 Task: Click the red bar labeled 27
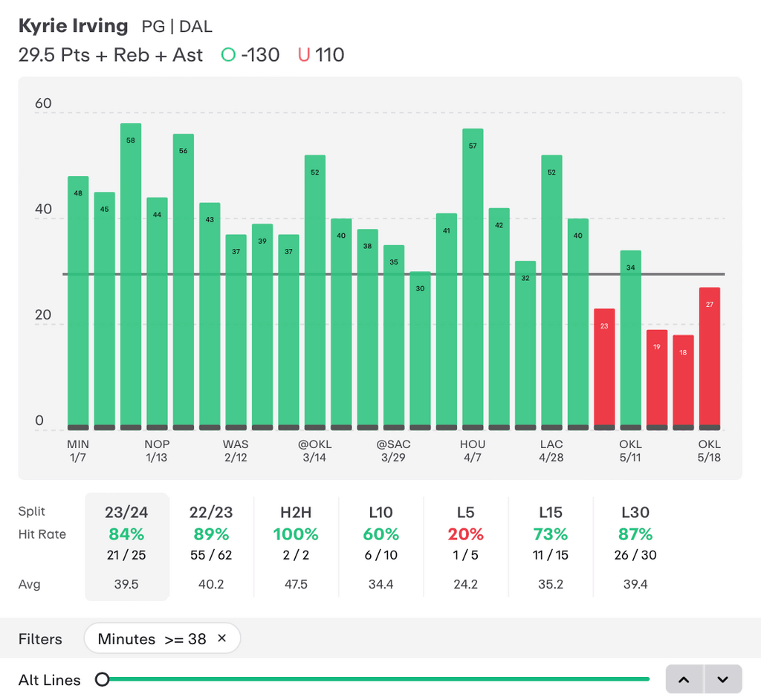pyautogui.click(x=710, y=359)
